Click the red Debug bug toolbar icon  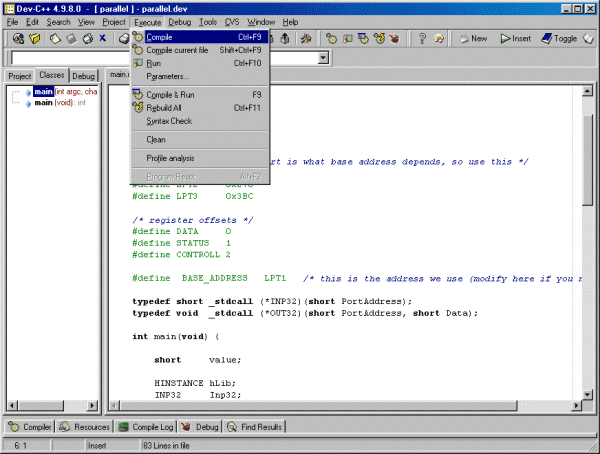click(x=394, y=38)
